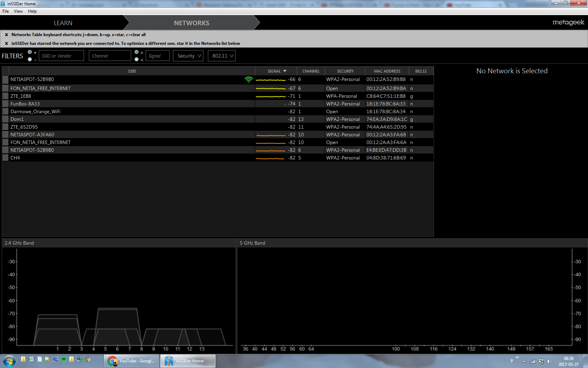This screenshot has width=588, height=368.
Task: Launch Chrome from the quick launch bar
Action: pyautogui.click(x=88, y=359)
